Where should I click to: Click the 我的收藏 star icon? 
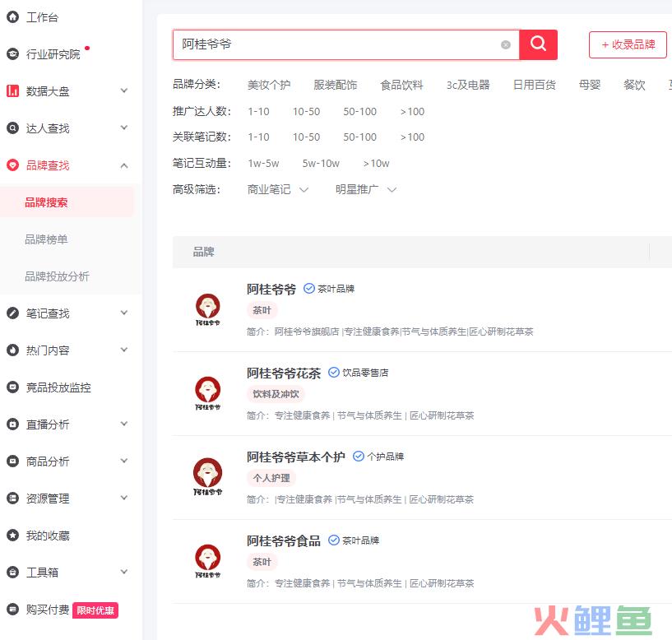click(x=13, y=535)
